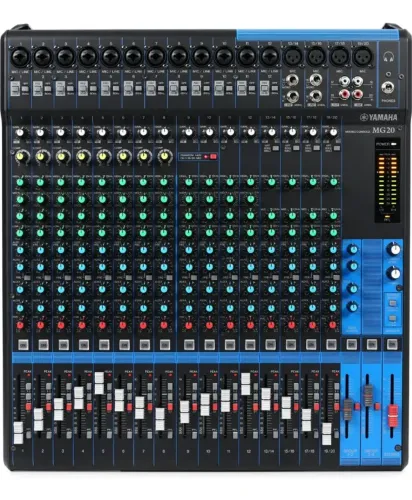412x500 pixels.
Task: Grab the red STEREO master fader
Action: pos(393,416)
